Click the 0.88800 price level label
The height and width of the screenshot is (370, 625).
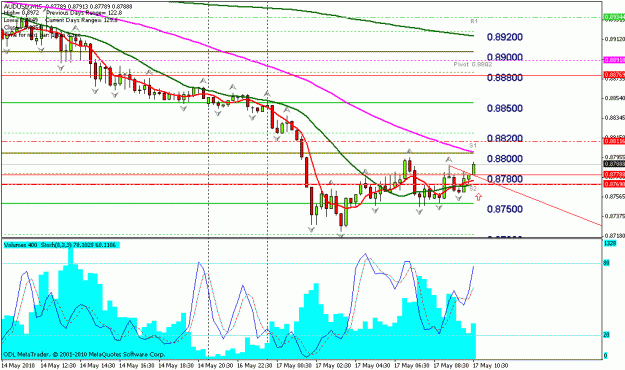point(504,77)
